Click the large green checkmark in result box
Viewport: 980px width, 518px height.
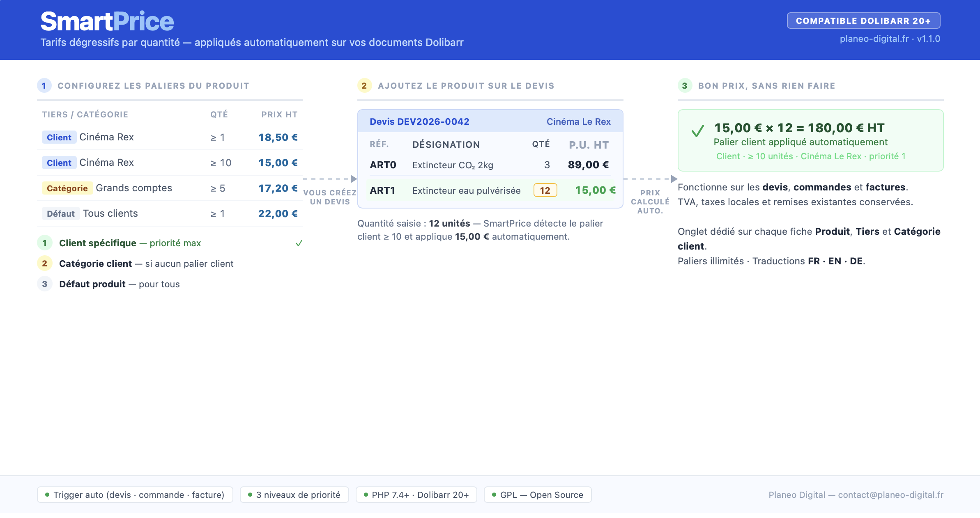[697, 131]
